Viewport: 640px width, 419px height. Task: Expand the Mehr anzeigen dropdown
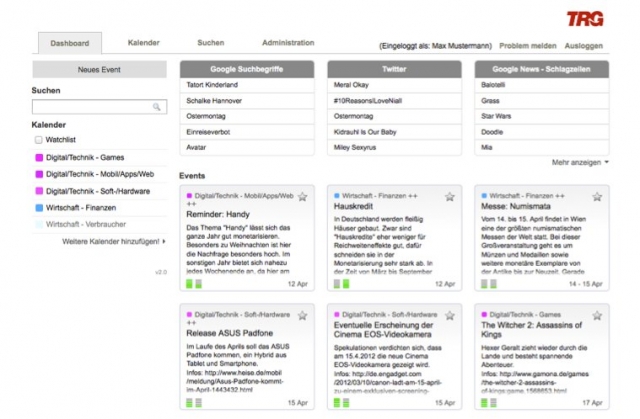[580, 161]
